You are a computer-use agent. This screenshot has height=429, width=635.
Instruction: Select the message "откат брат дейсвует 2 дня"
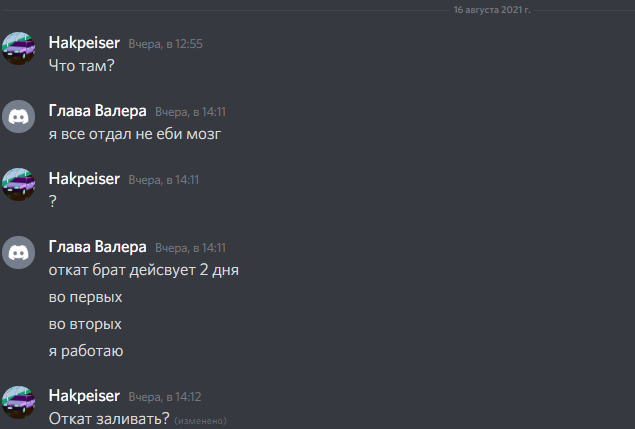144,270
